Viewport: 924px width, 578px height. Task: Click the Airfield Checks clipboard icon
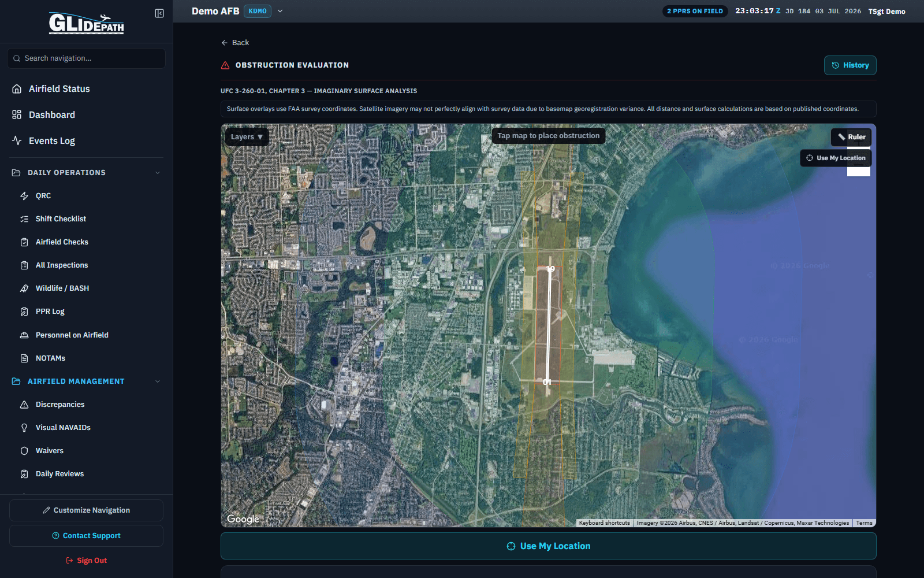tap(24, 242)
